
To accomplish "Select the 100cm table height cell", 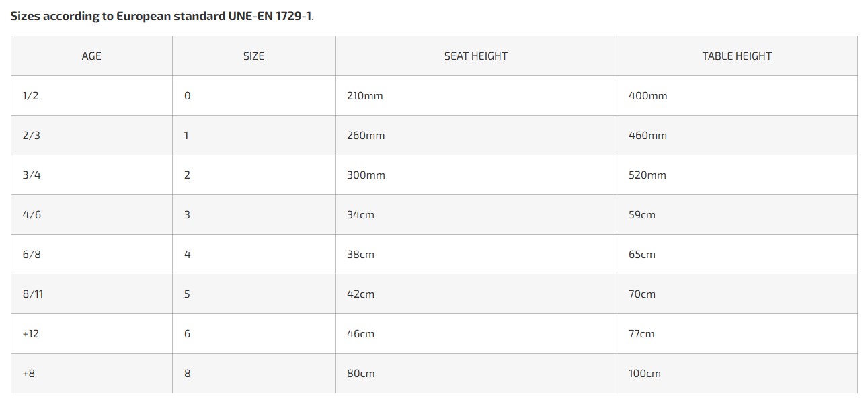I will [644, 374].
